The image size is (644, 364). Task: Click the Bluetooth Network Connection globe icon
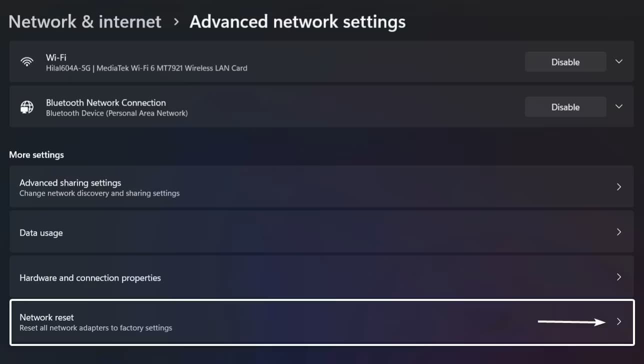[x=26, y=107]
